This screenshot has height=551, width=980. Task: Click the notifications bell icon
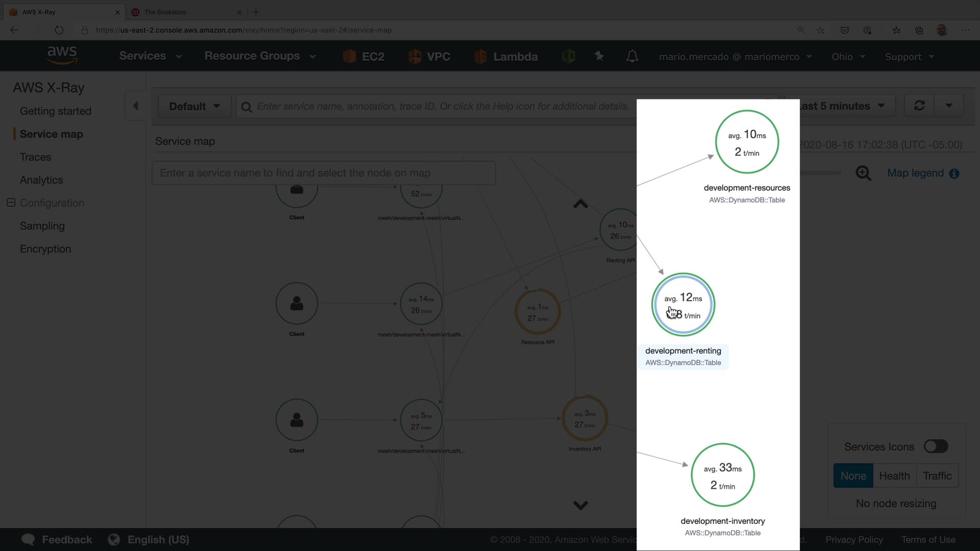pyautogui.click(x=632, y=57)
